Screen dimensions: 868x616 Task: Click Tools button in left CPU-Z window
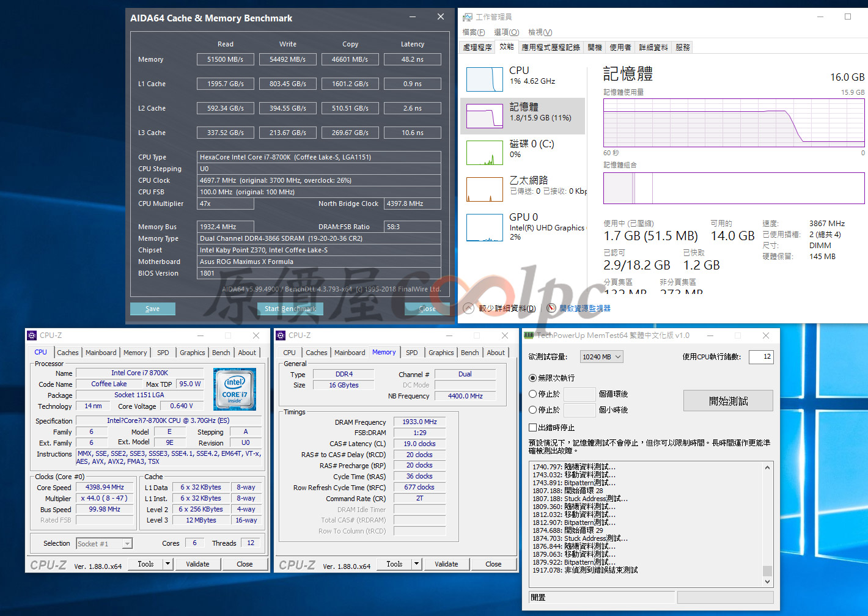tap(146, 564)
